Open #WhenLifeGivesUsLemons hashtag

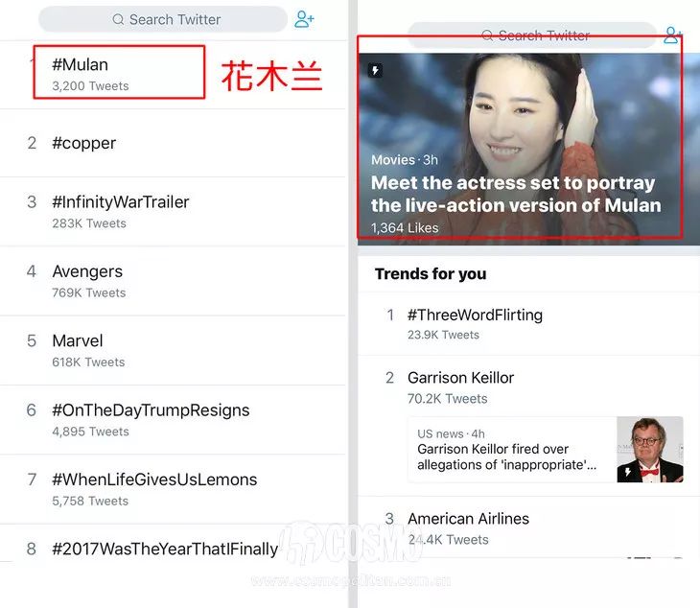pos(173,489)
